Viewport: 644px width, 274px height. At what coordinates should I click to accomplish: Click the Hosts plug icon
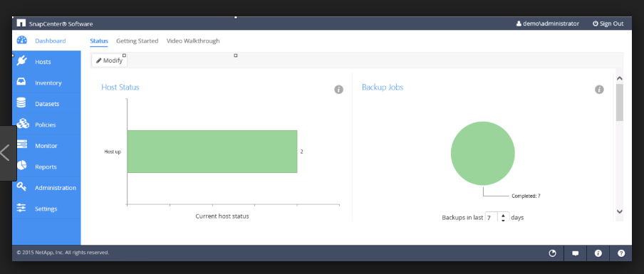(22, 61)
